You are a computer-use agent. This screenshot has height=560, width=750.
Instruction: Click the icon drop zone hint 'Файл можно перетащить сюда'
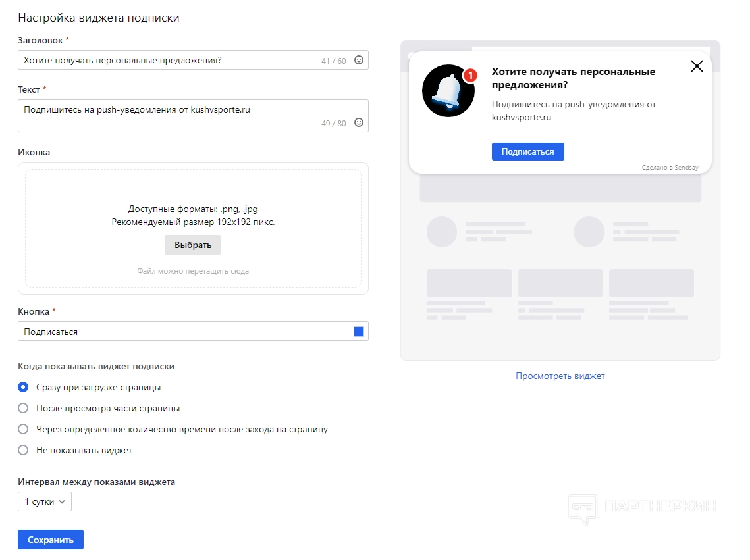pos(193,271)
